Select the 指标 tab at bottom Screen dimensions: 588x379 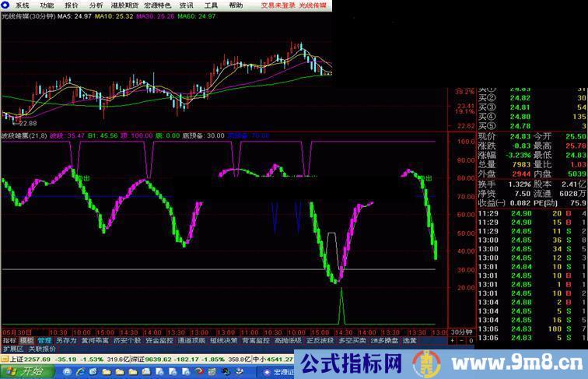pyautogui.click(x=9, y=340)
